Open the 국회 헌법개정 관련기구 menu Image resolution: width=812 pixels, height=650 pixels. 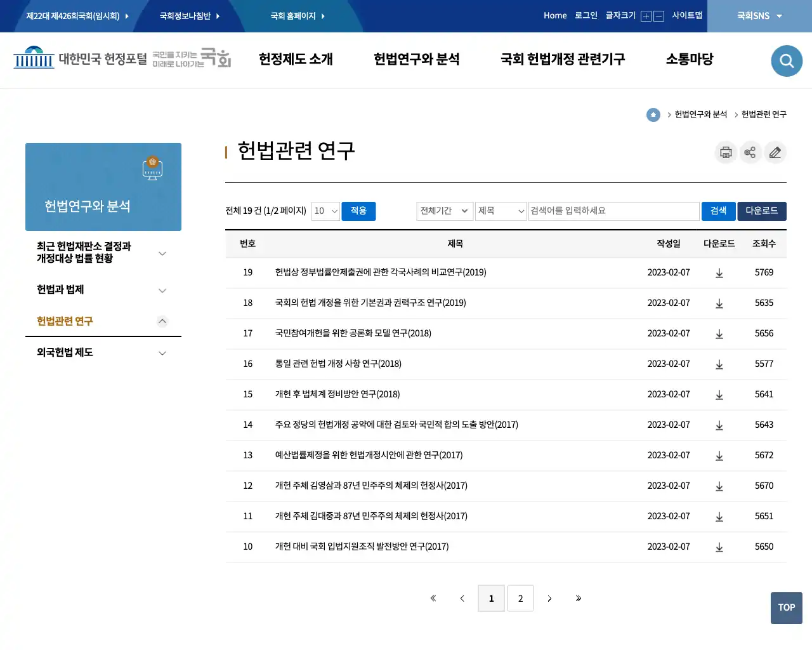pyautogui.click(x=563, y=59)
